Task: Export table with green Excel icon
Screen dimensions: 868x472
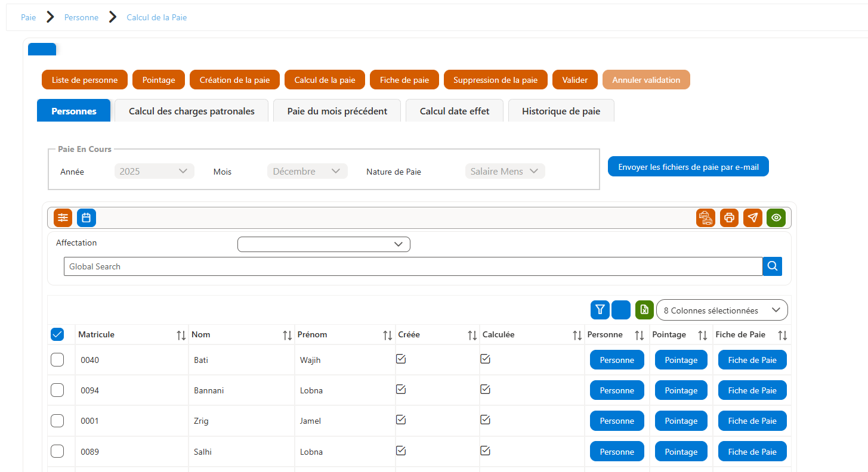Action: tap(644, 310)
